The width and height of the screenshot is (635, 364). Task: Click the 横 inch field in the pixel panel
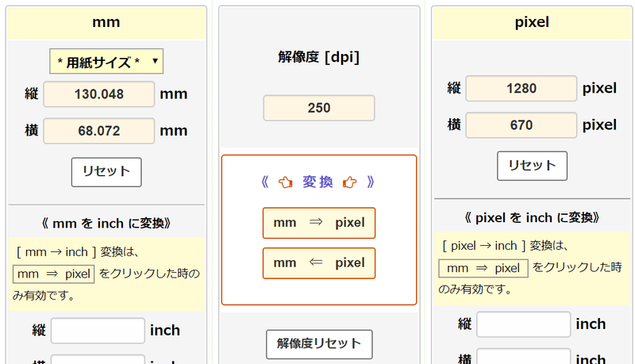click(x=523, y=357)
